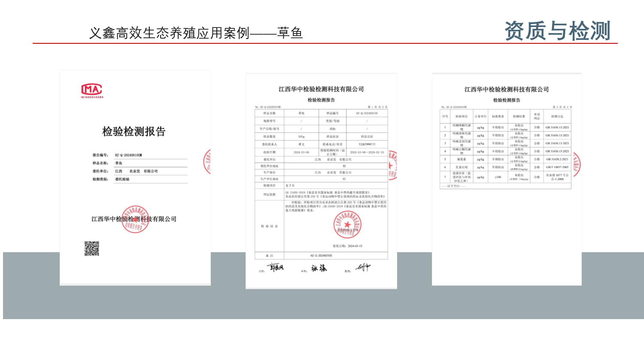The width and height of the screenshot is (644, 362).
Task: Click the large 检验检测报告 cover title
Action: (x=134, y=132)
